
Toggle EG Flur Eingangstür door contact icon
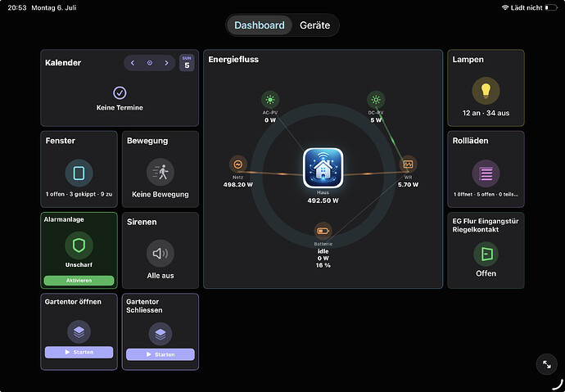click(x=486, y=254)
